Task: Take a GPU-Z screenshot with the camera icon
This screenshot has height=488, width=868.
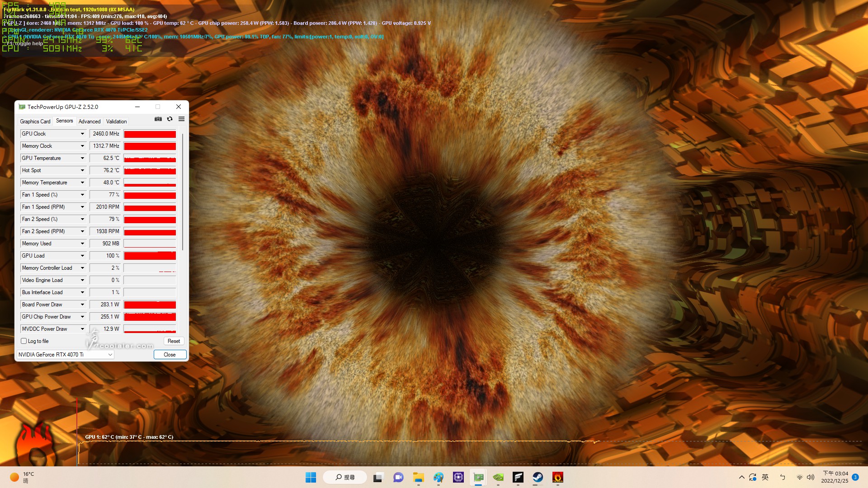Action: 158,119
